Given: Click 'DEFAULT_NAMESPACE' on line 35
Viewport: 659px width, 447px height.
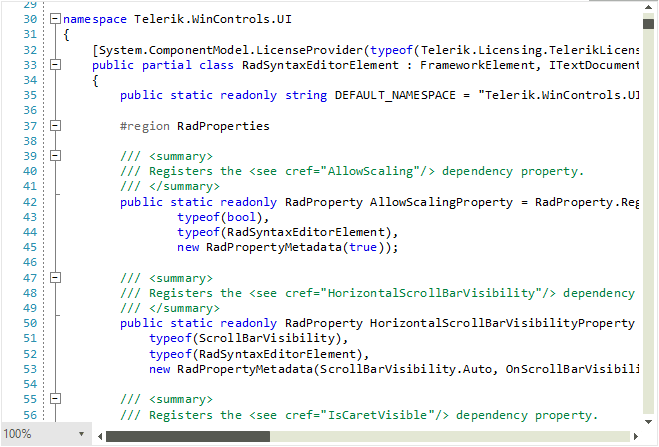Looking at the screenshot, I should [x=395, y=95].
